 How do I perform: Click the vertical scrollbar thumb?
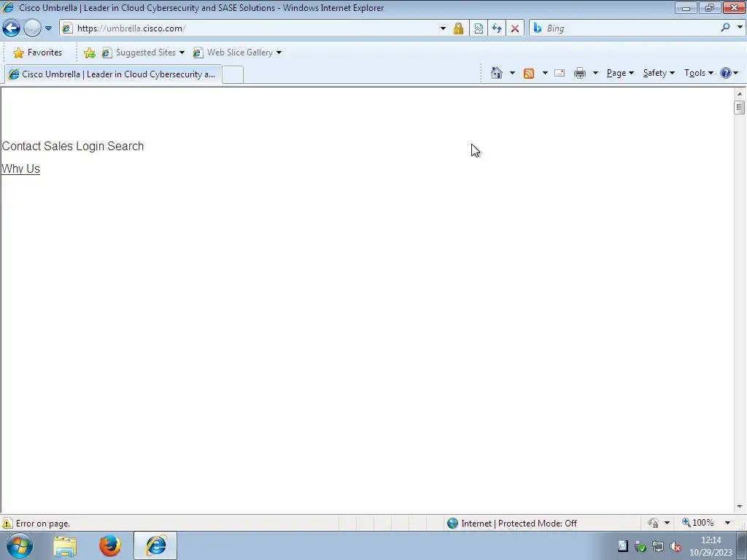tap(740, 108)
